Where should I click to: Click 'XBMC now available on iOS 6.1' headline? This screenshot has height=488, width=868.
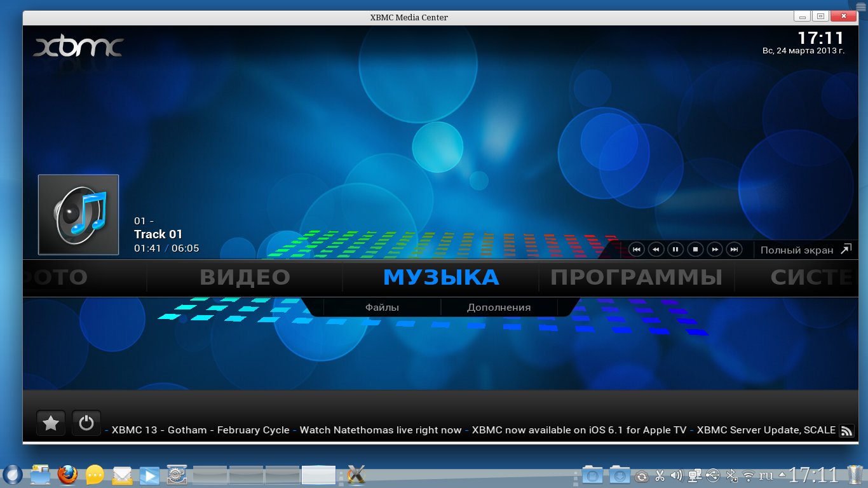tap(548, 430)
